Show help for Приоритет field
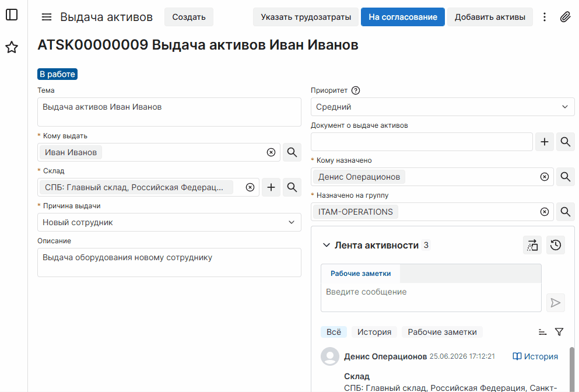Image resolution: width=579 pixels, height=392 pixels. pyautogui.click(x=356, y=90)
